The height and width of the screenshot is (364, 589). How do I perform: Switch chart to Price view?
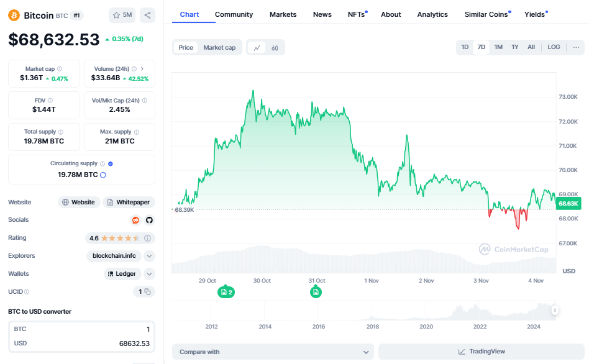186,48
